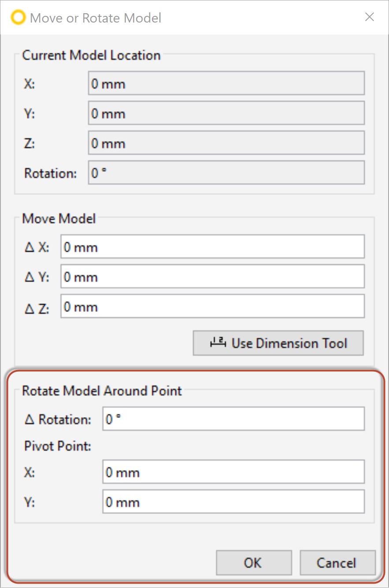389x588 pixels.
Task: Click the Use Dimension Tool button
Action: coord(278,343)
